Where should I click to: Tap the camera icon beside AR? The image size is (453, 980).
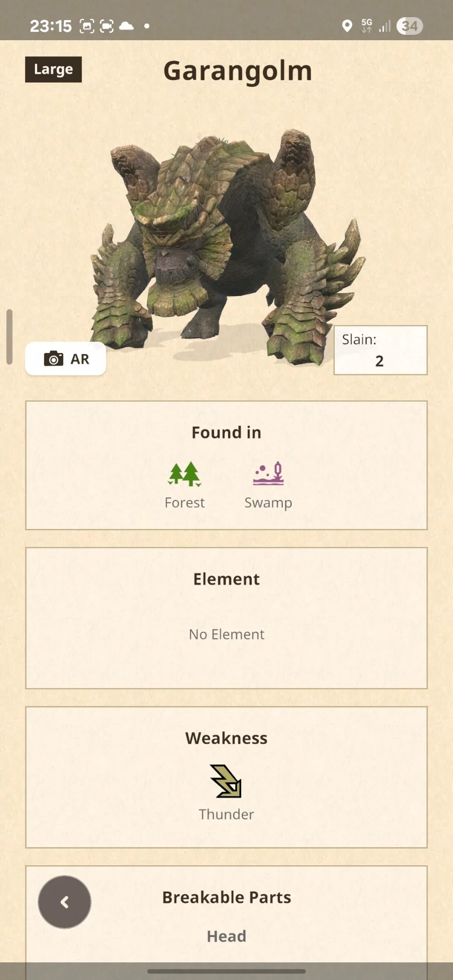53,359
